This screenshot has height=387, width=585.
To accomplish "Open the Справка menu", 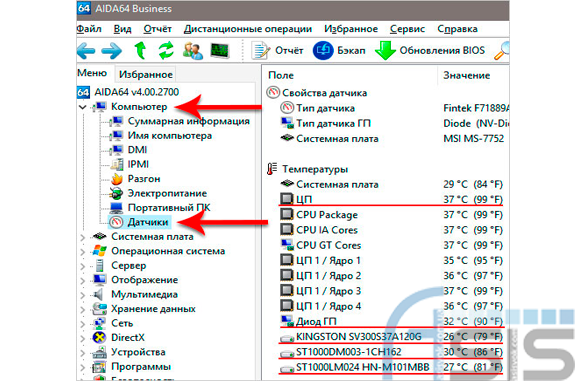I will 457,29.
